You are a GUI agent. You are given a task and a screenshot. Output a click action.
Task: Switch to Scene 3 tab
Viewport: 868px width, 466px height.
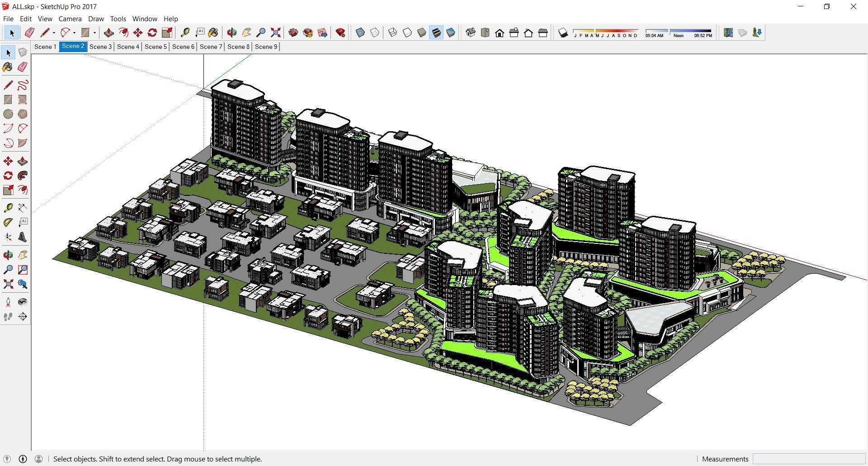point(100,47)
